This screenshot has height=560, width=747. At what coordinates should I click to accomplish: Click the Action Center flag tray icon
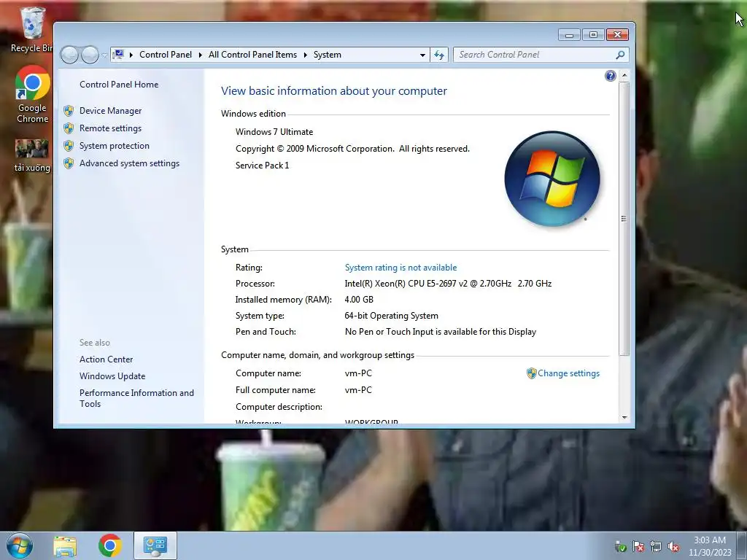tap(638, 546)
